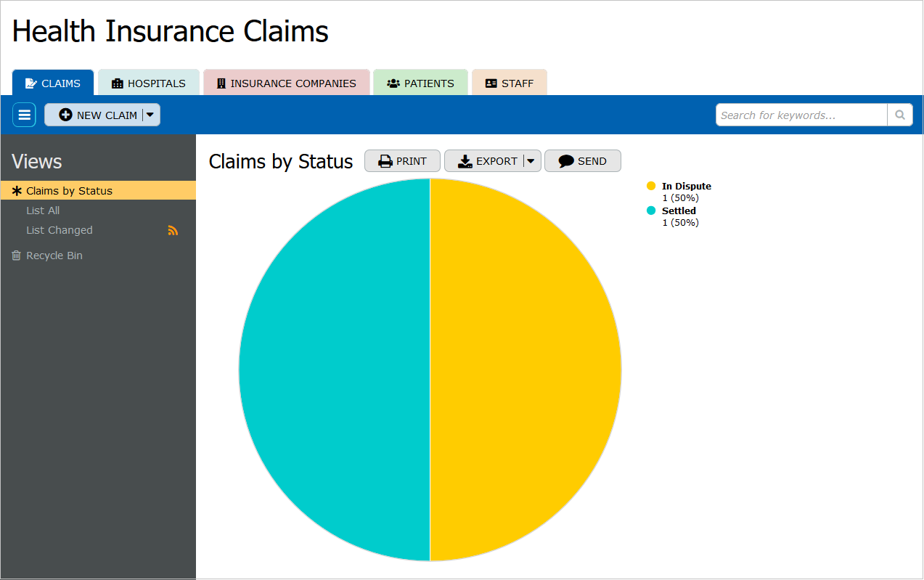Open the Insurance Companies tab
The image size is (924, 580).
tap(287, 83)
